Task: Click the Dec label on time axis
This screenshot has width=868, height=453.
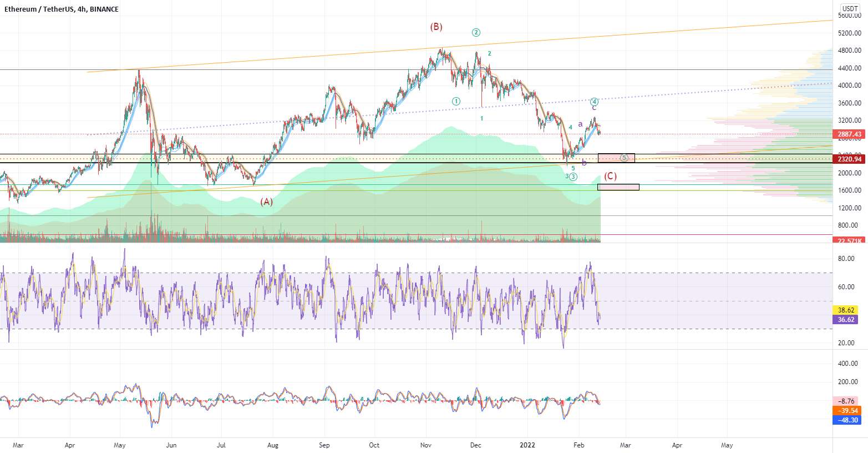Action: (x=475, y=445)
